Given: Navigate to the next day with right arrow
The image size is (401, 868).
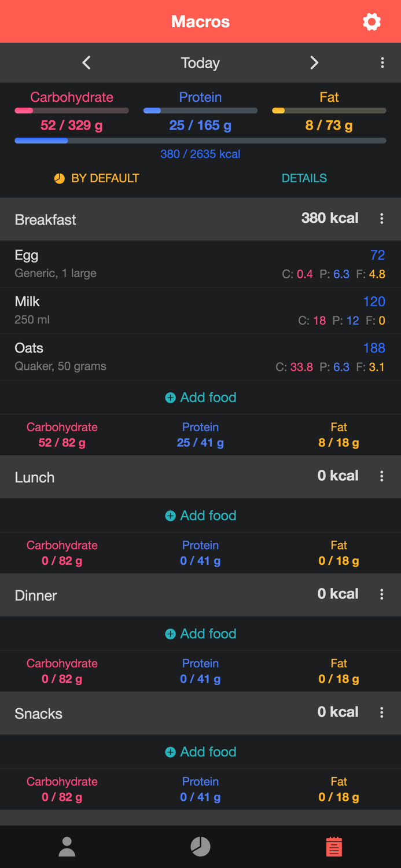Looking at the screenshot, I should click(314, 62).
